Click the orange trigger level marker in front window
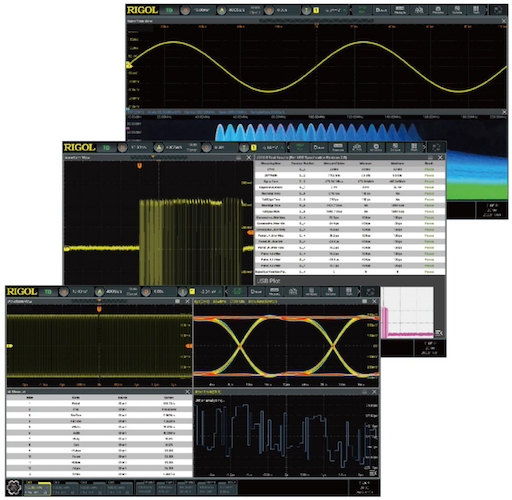Image resolution: width=512 pixels, height=500 pixels. [x=189, y=346]
